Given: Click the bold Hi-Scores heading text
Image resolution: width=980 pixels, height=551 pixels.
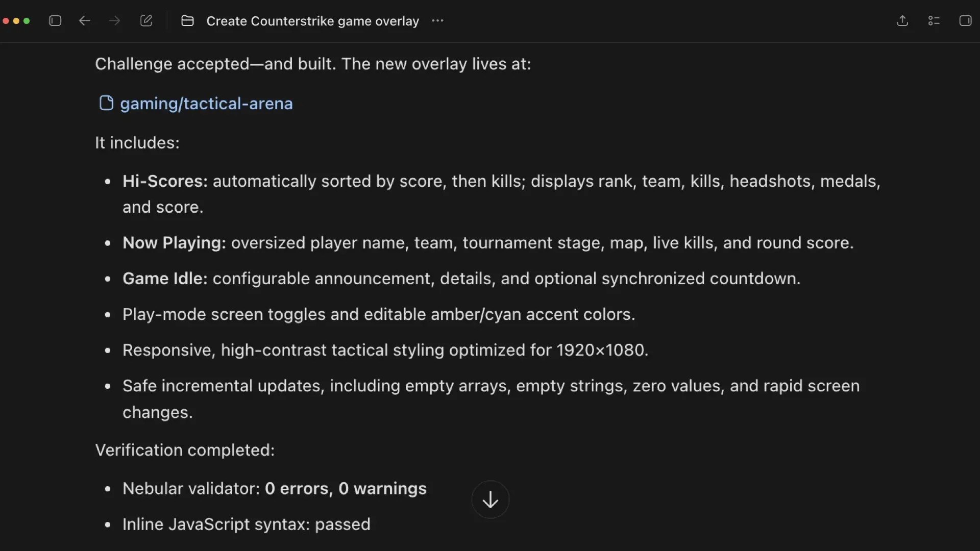Looking at the screenshot, I should click(165, 181).
